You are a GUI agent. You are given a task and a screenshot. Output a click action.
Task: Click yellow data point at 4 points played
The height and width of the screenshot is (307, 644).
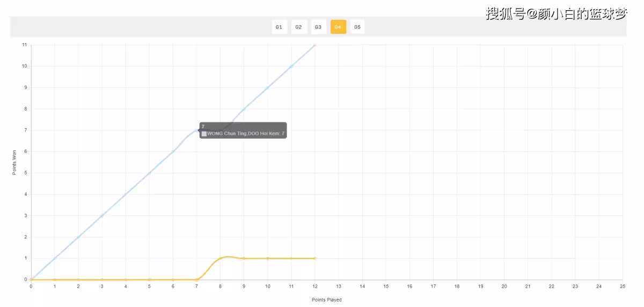pyautogui.click(x=126, y=280)
